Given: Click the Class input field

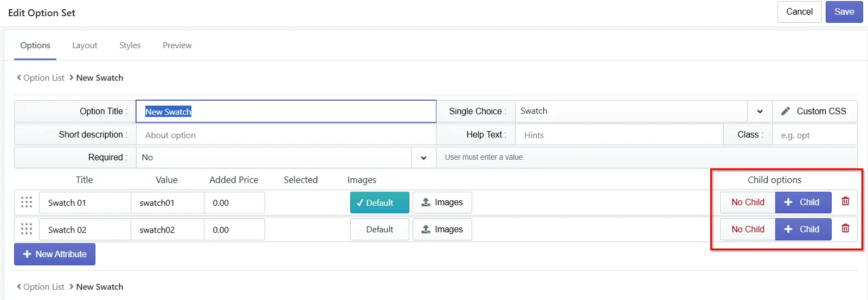Looking at the screenshot, I should (x=814, y=135).
